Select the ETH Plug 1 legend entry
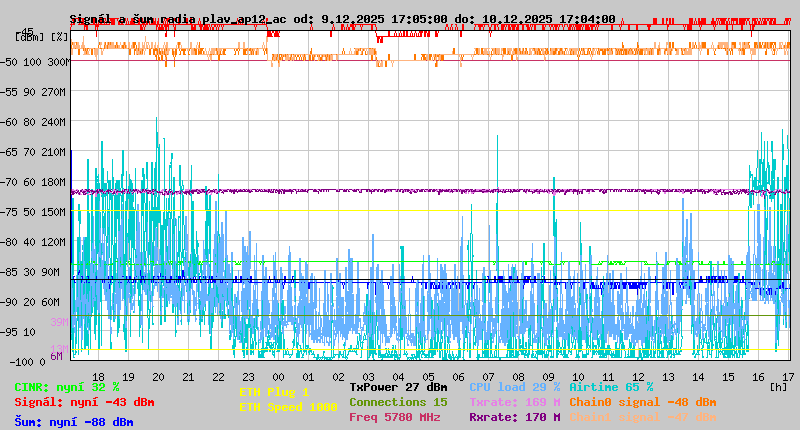The image size is (800, 430). (x=274, y=392)
